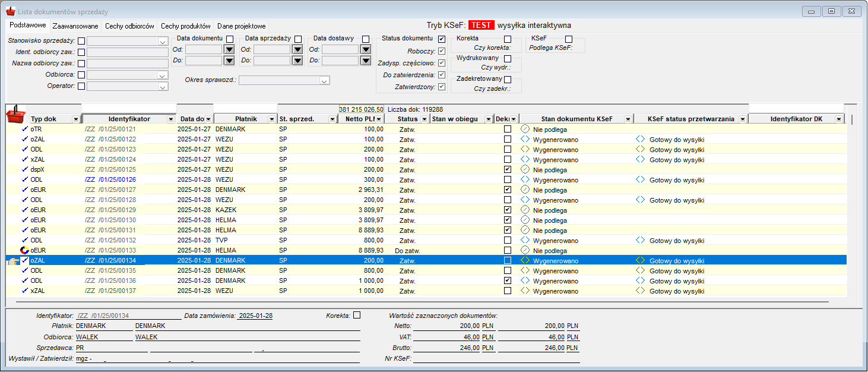Open the Typ dok column filter arrow

click(x=75, y=119)
